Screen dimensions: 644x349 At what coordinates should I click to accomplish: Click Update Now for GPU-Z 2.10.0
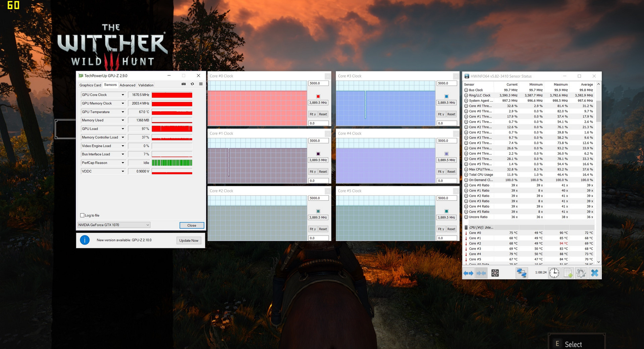click(189, 240)
